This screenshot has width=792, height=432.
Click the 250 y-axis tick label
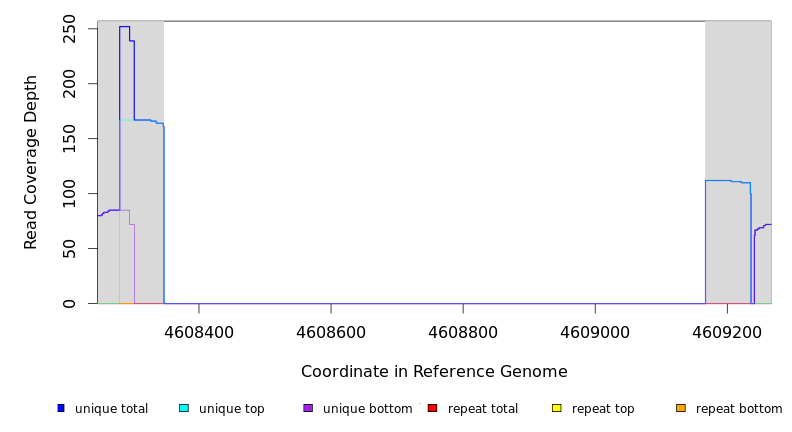(x=69, y=29)
